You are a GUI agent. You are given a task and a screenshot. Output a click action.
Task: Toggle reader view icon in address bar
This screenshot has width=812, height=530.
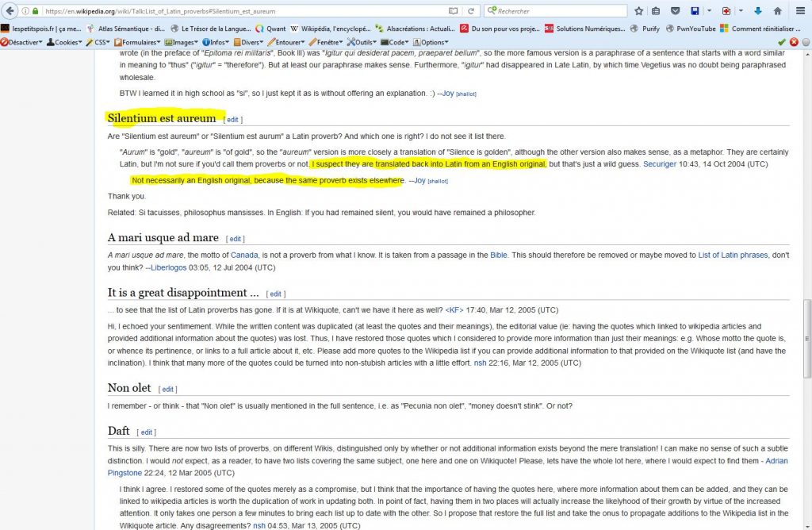(x=453, y=11)
